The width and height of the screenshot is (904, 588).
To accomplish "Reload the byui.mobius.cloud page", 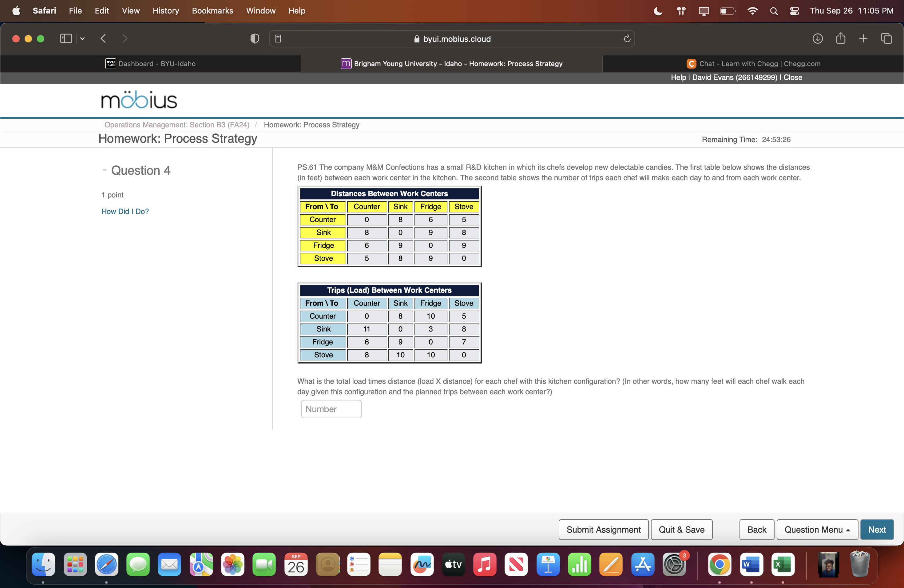I will coord(627,38).
